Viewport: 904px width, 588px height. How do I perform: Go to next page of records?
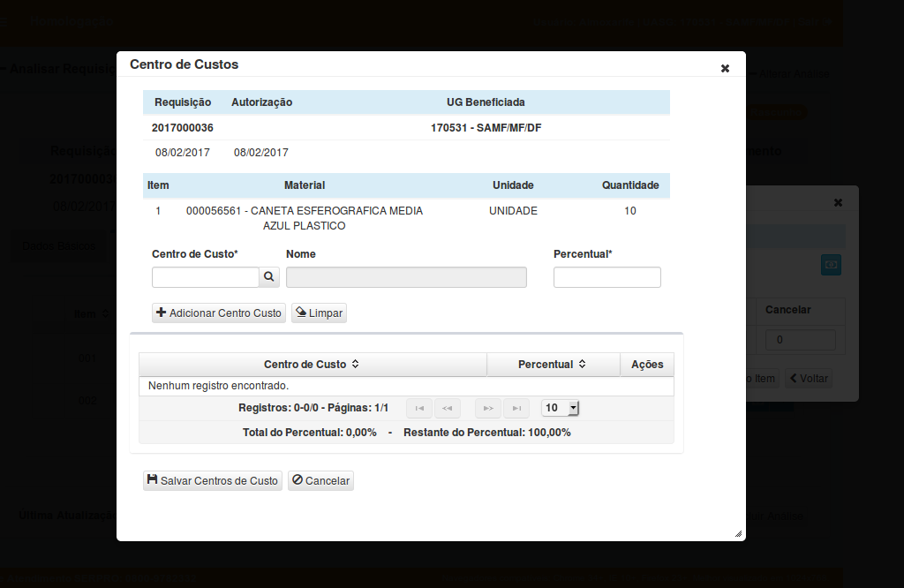tap(488, 408)
